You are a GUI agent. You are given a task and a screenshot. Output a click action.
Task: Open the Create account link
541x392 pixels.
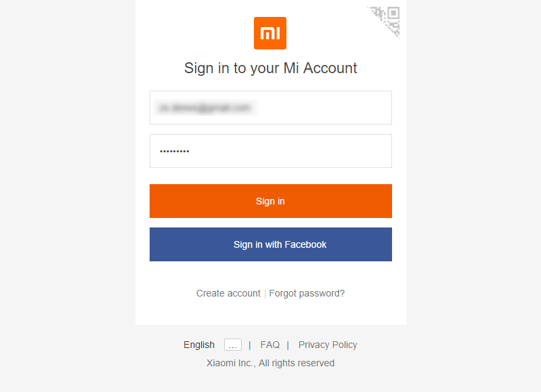click(228, 293)
